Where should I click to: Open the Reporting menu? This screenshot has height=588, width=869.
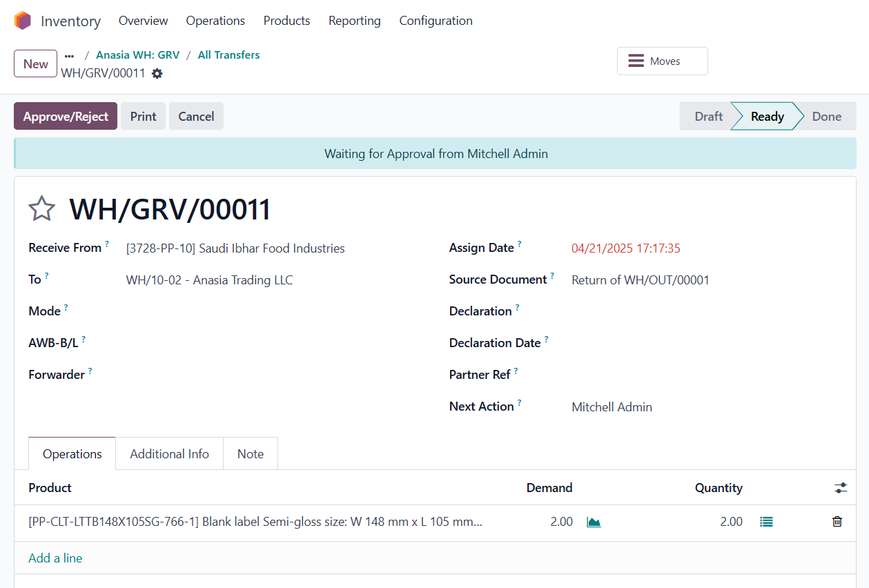click(354, 21)
